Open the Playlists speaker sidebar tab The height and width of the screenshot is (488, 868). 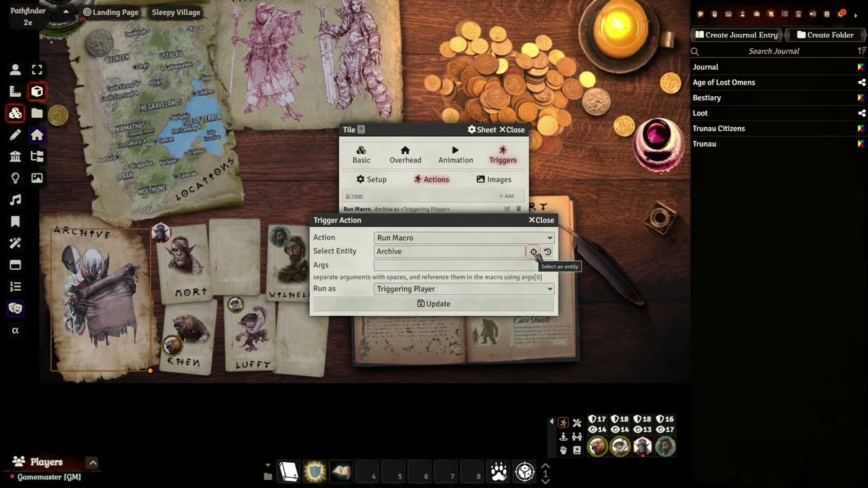(812, 14)
